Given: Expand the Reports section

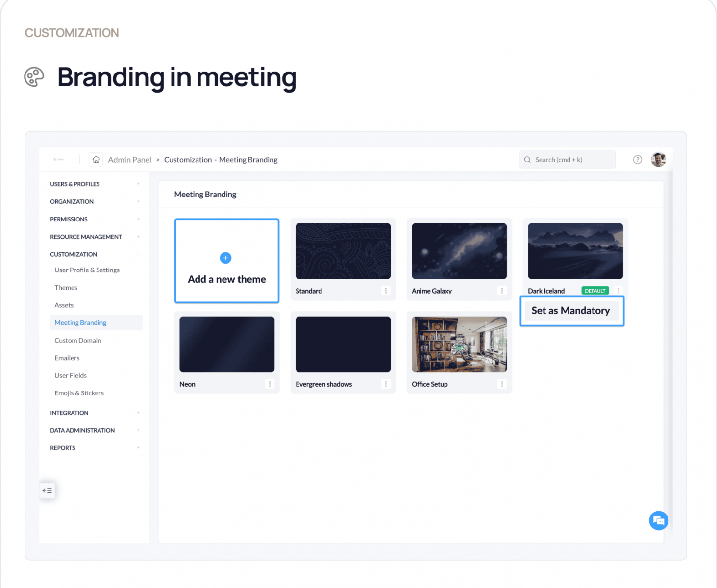Looking at the screenshot, I should [138, 448].
